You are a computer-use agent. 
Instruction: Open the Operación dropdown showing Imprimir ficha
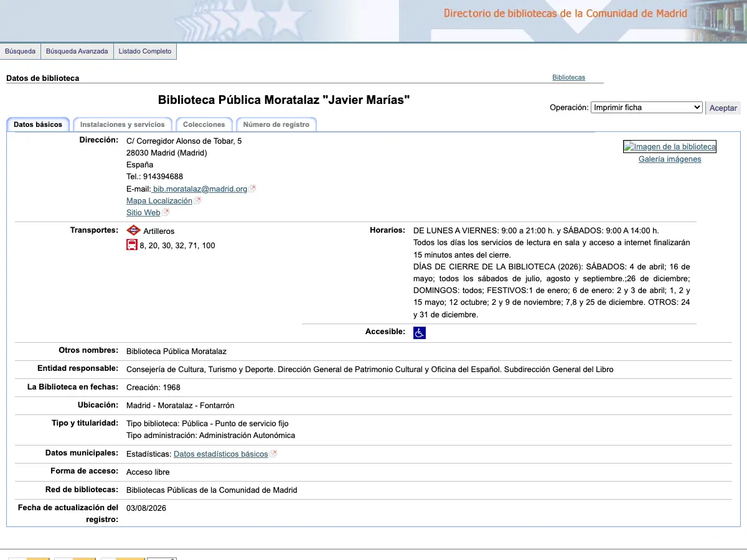click(x=646, y=107)
